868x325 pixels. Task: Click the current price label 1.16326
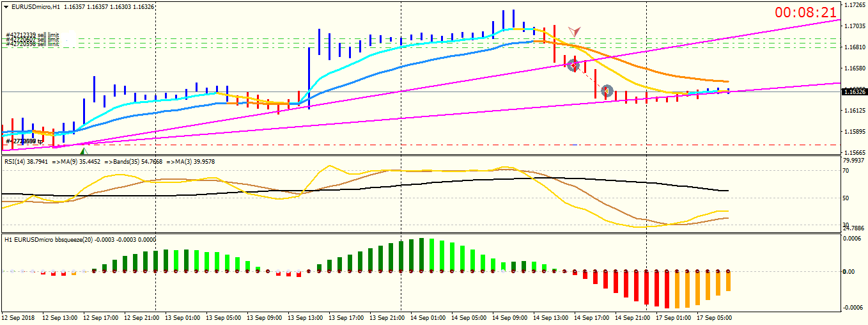click(855, 91)
